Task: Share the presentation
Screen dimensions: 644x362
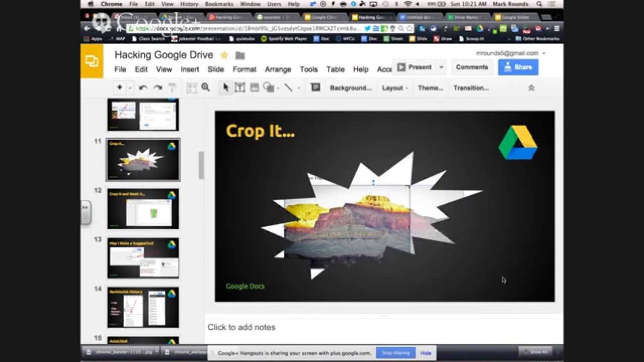Action: tap(518, 67)
